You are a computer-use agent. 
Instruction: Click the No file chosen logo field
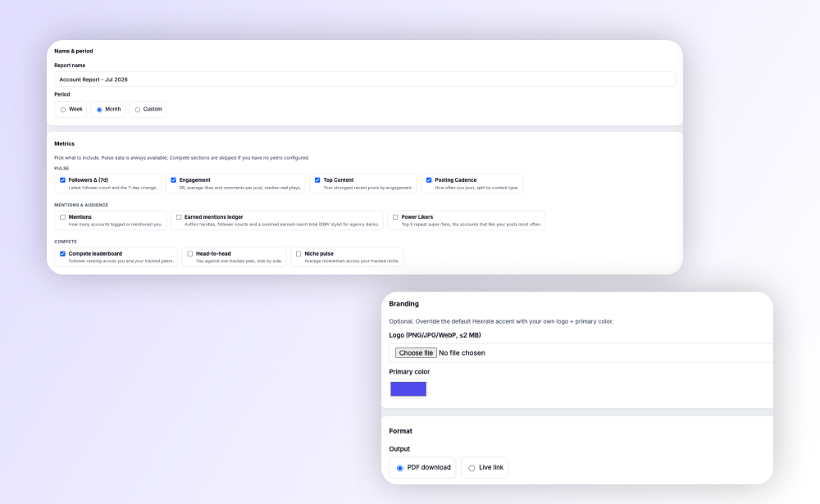tap(462, 353)
